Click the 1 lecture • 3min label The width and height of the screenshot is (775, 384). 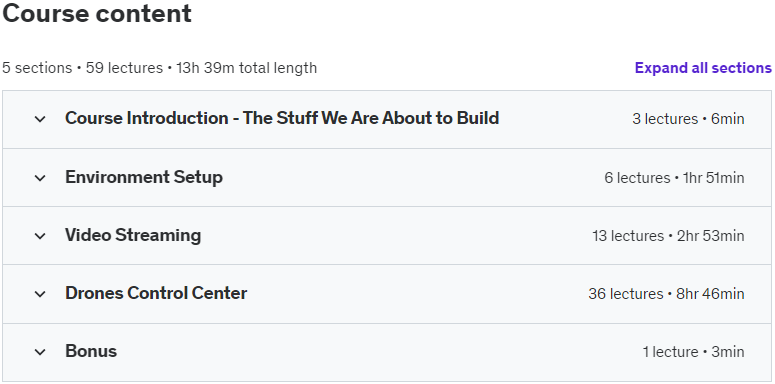click(x=693, y=352)
